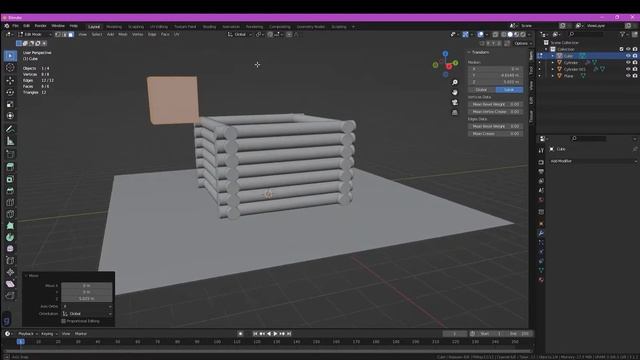The width and height of the screenshot is (640, 360).
Task: Select the Shrink/Fatten tool
Action: 10,272
